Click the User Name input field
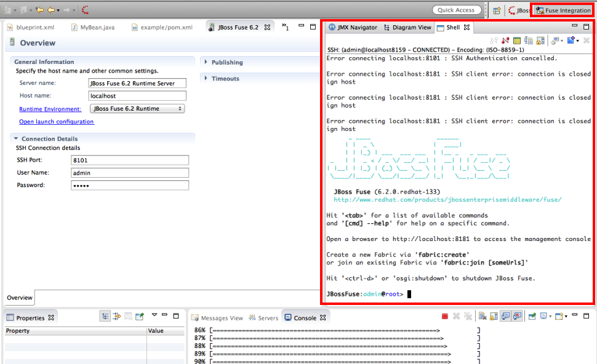The height and width of the screenshot is (364, 597). pyautogui.click(x=130, y=173)
